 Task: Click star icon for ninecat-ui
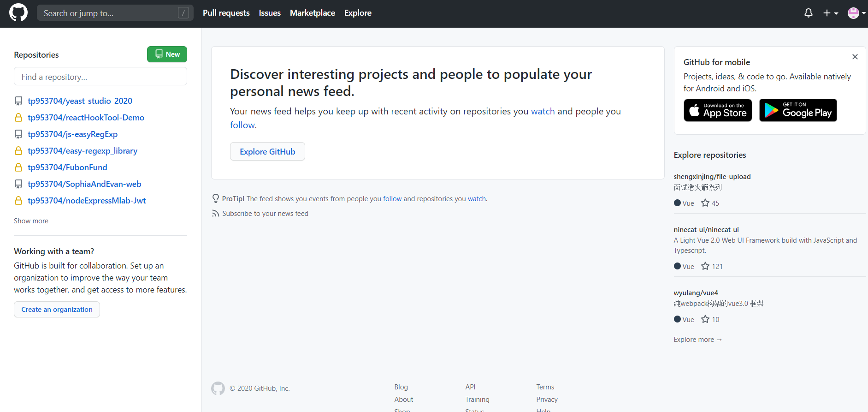pyautogui.click(x=705, y=266)
